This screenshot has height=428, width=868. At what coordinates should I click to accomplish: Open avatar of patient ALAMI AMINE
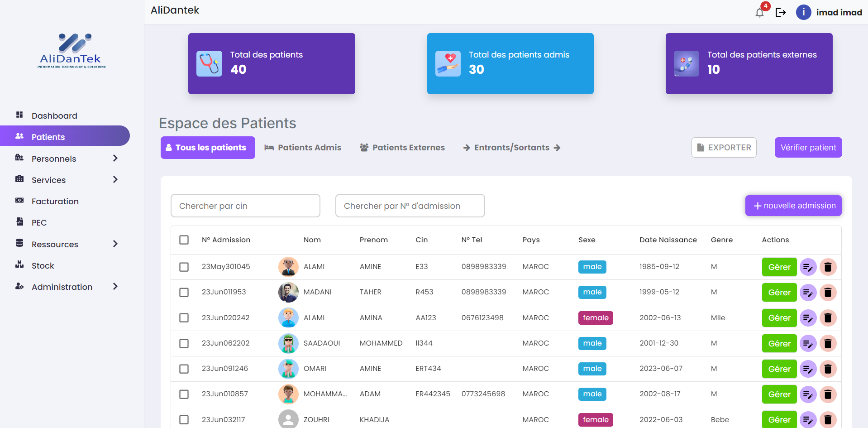[x=288, y=267]
